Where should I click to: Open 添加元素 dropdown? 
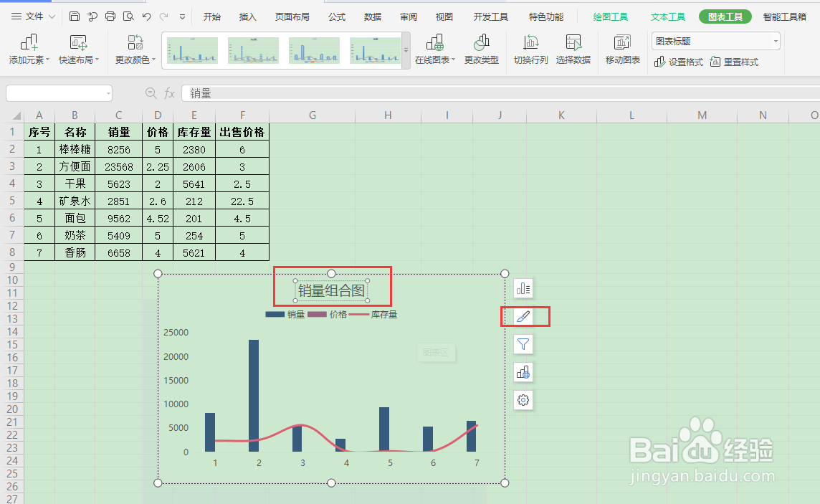[29, 49]
